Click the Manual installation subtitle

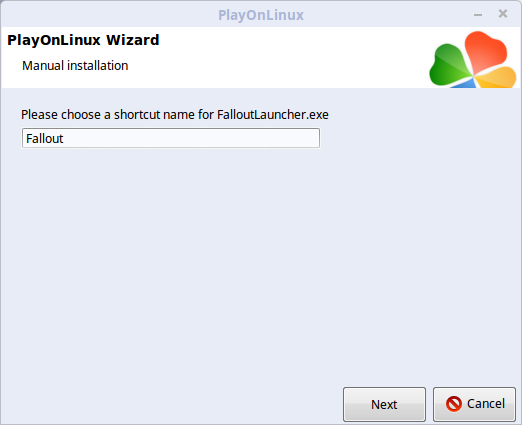coord(75,66)
